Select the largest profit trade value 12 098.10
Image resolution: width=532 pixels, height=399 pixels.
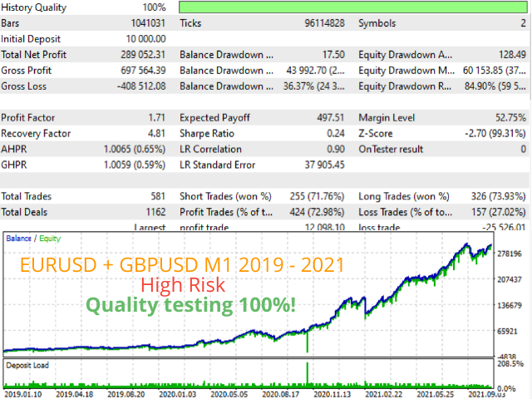[325, 227]
